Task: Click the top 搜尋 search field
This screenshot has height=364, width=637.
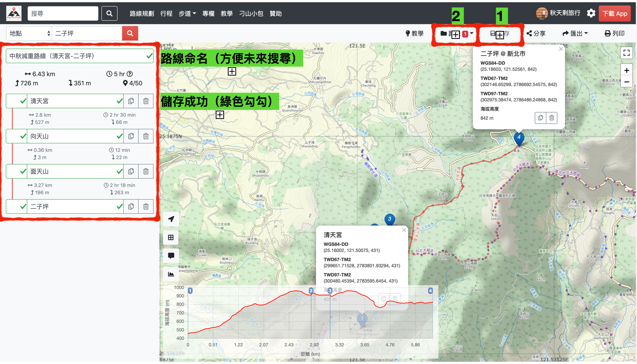Action: click(x=63, y=13)
